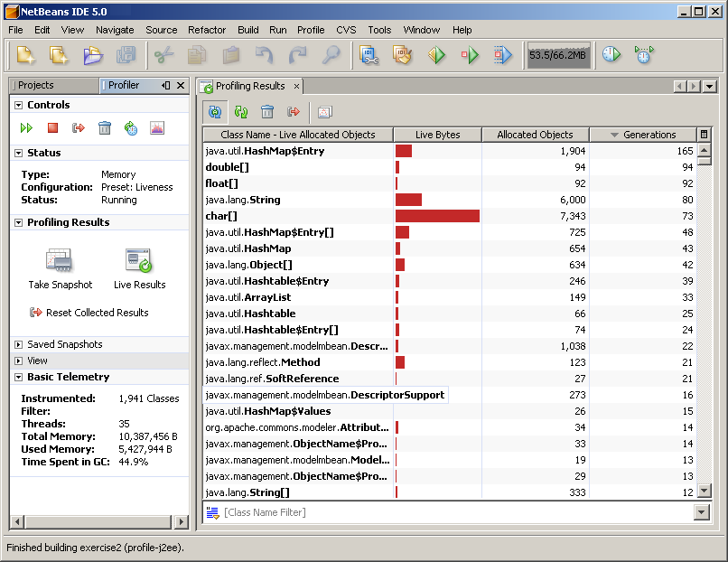
Task: Open the Profile menu
Action: (311, 30)
